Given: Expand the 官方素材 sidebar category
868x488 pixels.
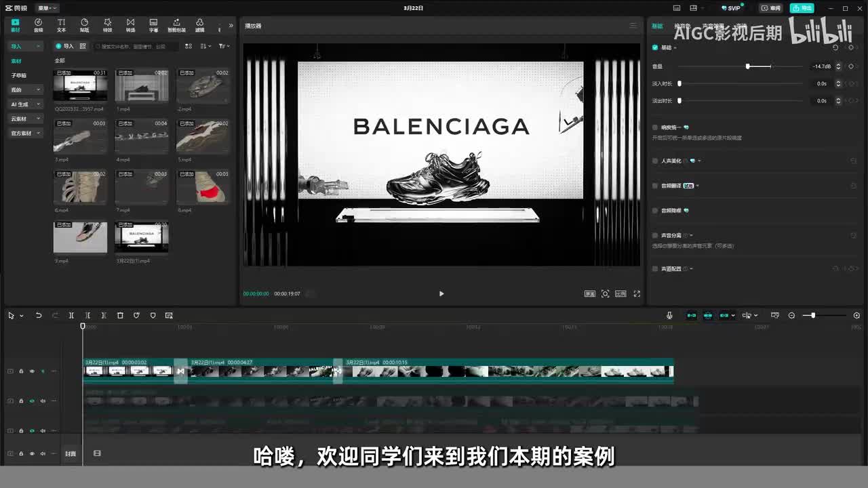Looking at the screenshot, I should point(26,134).
